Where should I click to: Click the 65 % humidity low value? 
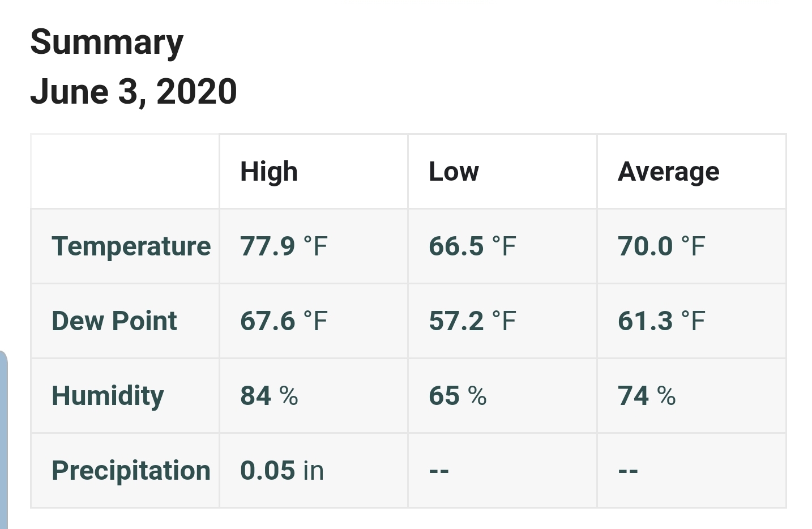click(x=458, y=396)
